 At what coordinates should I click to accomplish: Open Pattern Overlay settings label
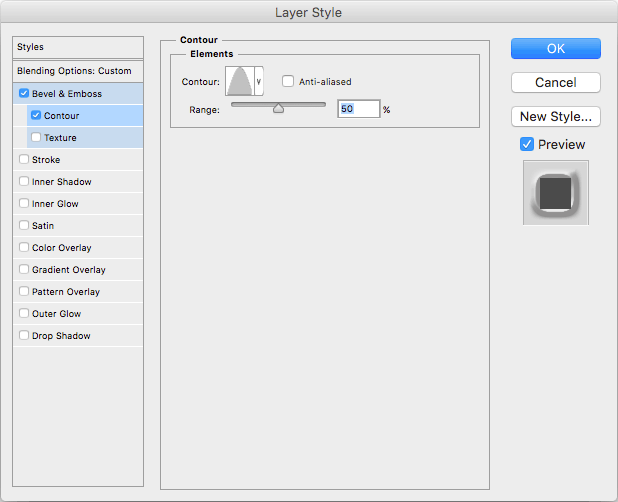coord(66,292)
